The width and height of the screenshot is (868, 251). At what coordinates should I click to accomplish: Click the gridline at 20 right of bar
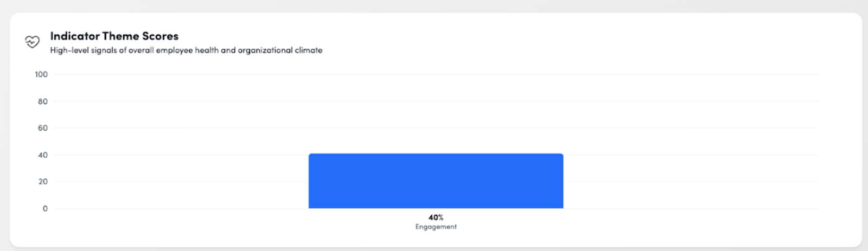click(x=689, y=182)
